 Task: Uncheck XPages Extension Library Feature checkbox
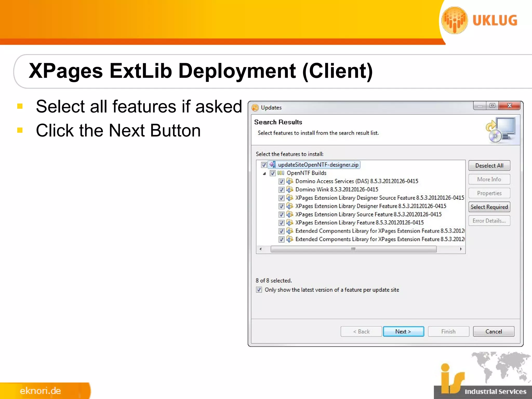click(281, 223)
